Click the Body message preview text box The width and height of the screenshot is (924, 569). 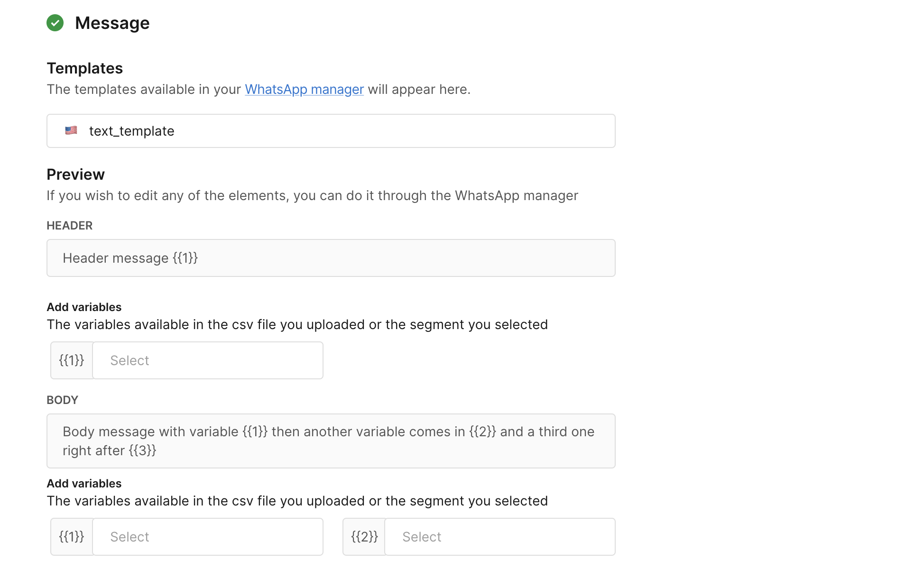tap(331, 441)
